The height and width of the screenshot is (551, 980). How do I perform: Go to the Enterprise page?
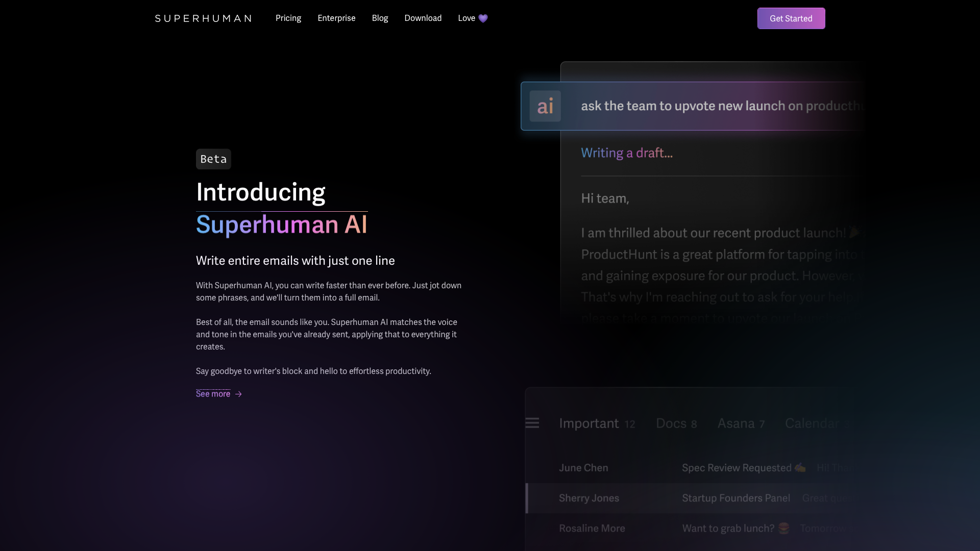(x=336, y=18)
